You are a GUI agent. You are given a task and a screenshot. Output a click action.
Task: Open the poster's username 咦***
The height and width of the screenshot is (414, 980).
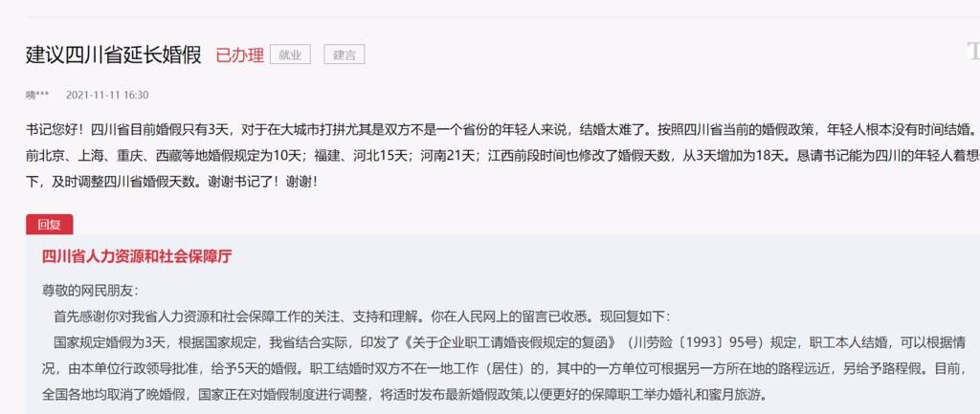[x=37, y=95]
